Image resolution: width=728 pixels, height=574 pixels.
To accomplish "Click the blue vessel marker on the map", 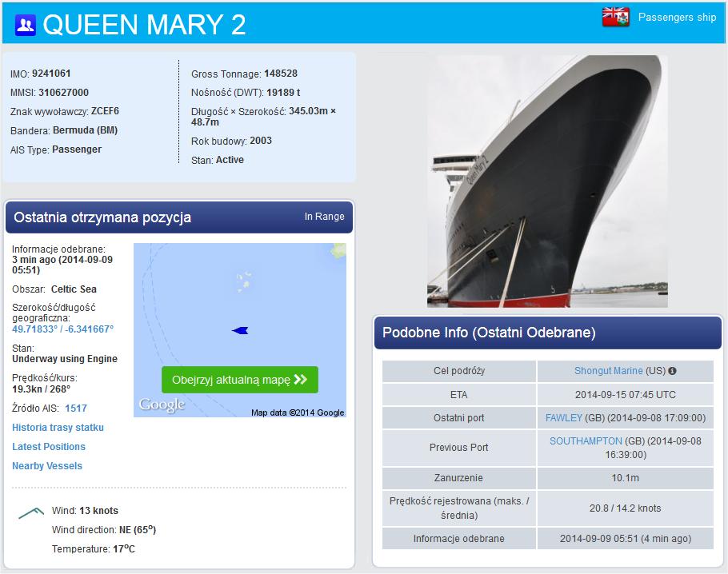I will (240, 330).
